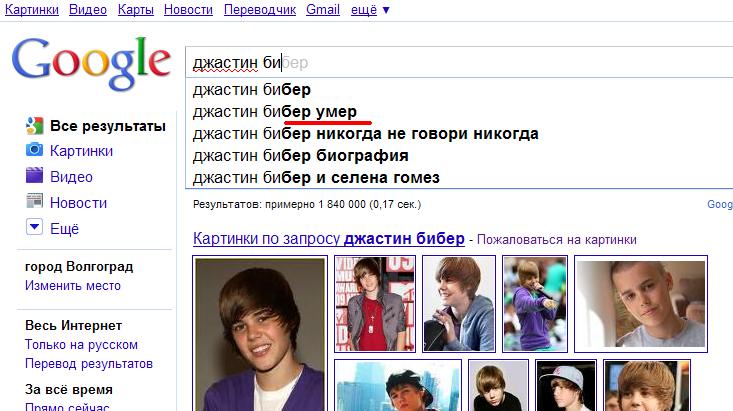Image resolution: width=733 pixels, height=411 pixels.
Task: Click Весь Интернет heading text
Action: pyautogui.click(x=73, y=325)
